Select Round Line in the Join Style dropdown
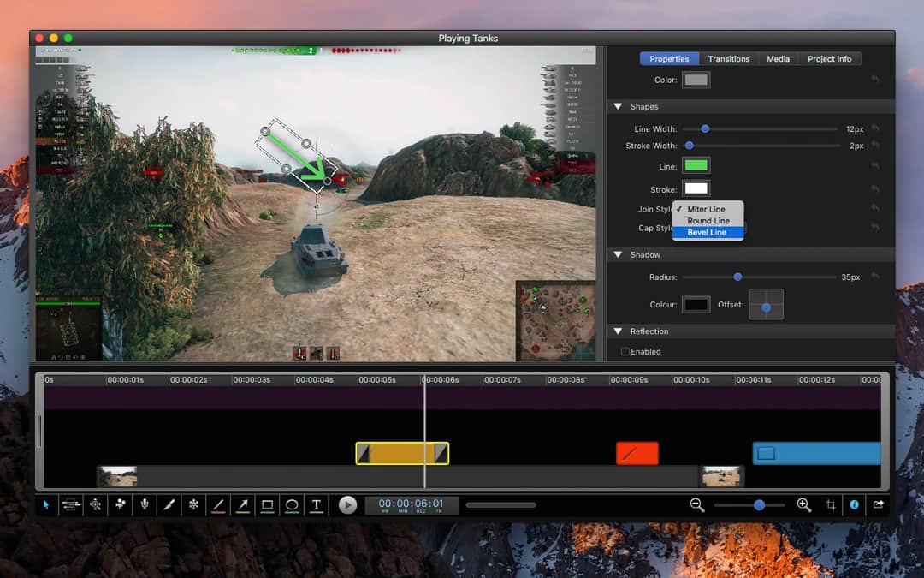Viewport: 924px width, 578px height. (708, 220)
